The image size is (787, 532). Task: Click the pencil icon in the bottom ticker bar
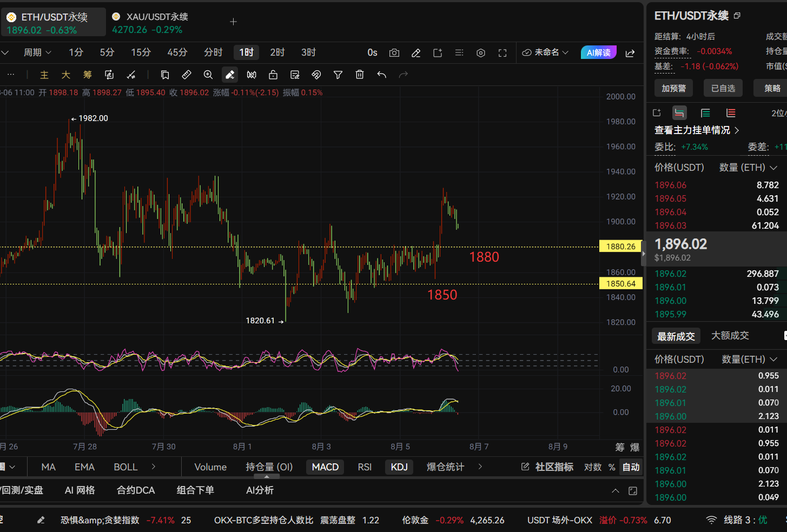tap(41, 520)
